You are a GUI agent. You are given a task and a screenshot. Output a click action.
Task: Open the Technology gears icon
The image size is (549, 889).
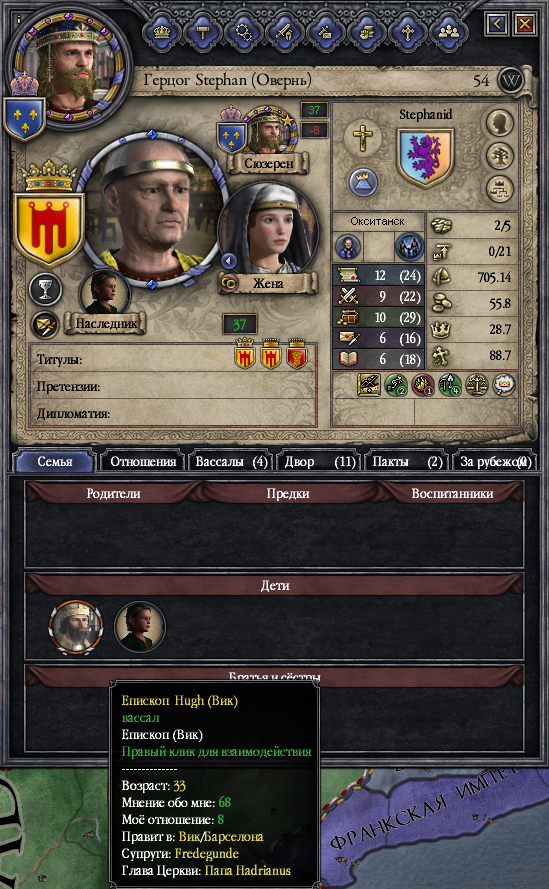tap(244, 31)
